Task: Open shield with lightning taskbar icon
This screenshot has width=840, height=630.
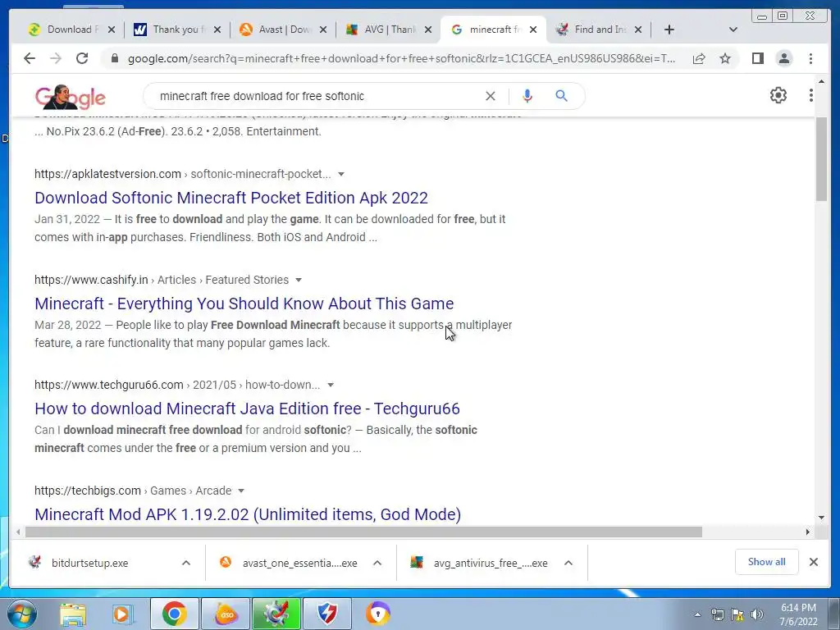Action: click(x=326, y=614)
